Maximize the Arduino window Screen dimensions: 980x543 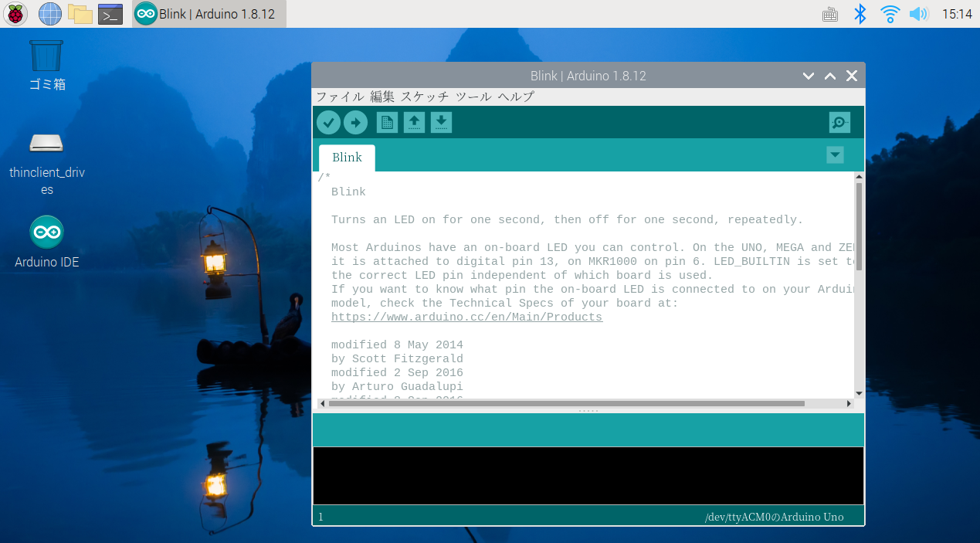coord(830,76)
